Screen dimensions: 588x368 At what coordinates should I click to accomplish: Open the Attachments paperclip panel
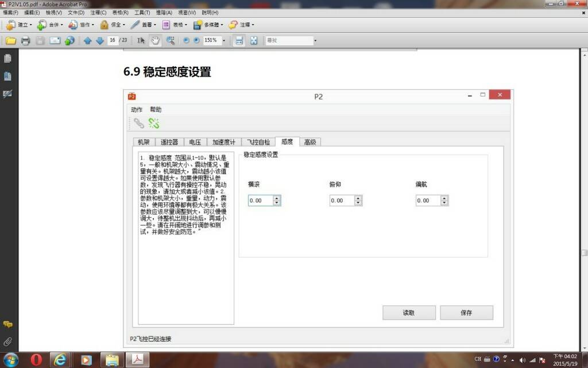(7, 342)
